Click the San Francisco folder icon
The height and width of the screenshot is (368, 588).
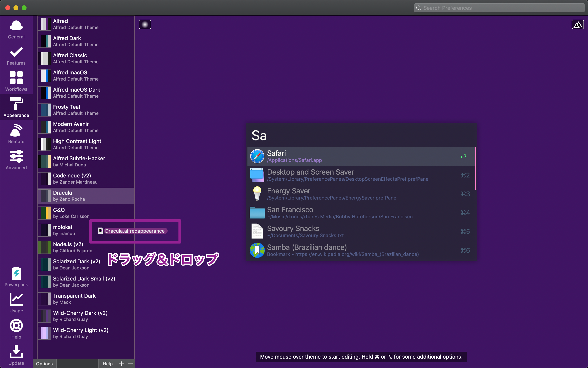[x=257, y=212]
